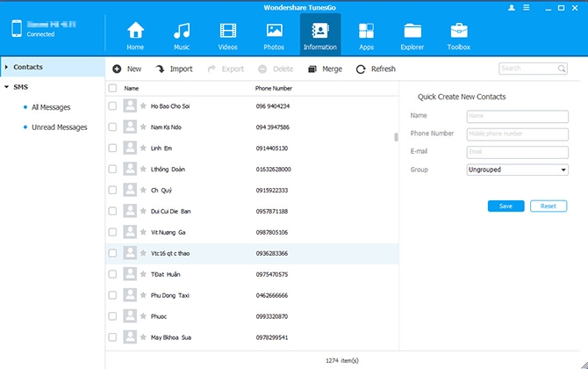This screenshot has width=588, height=369.
Task: Open the Apps section icon
Action: pyautogui.click(x=366, y=31)
